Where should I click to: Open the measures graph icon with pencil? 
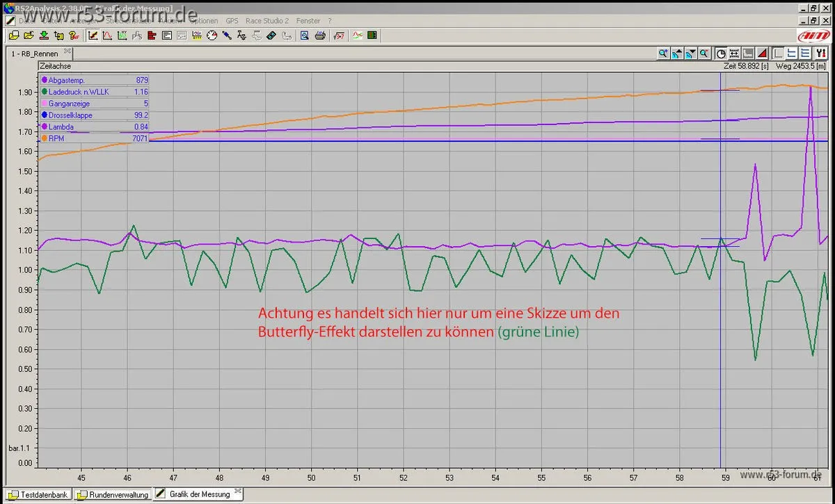pyautogui.click(x=93, y=35)
